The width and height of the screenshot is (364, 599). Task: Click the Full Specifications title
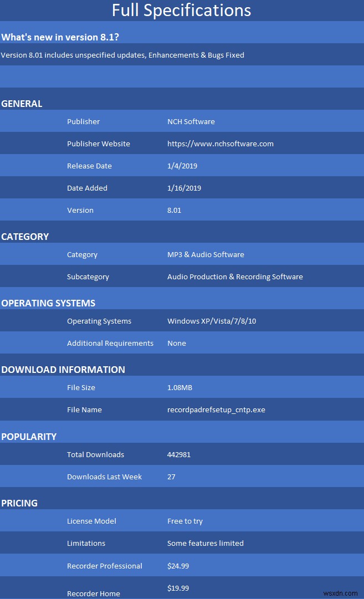coord(181,11)
